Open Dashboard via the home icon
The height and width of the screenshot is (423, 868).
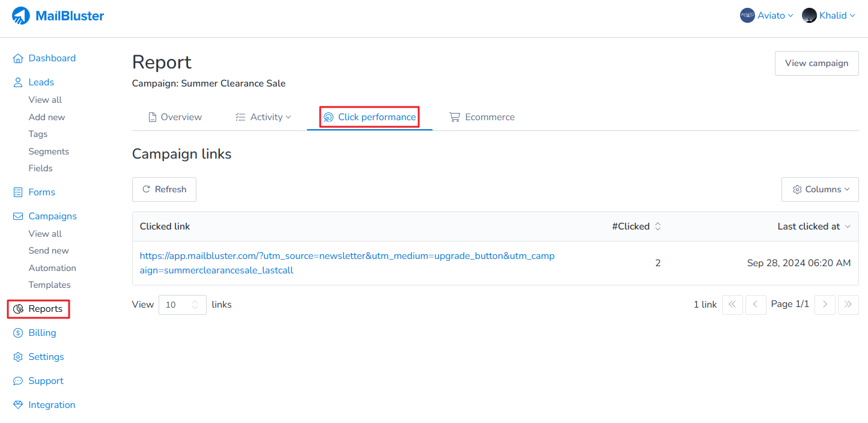pos(18,58)
